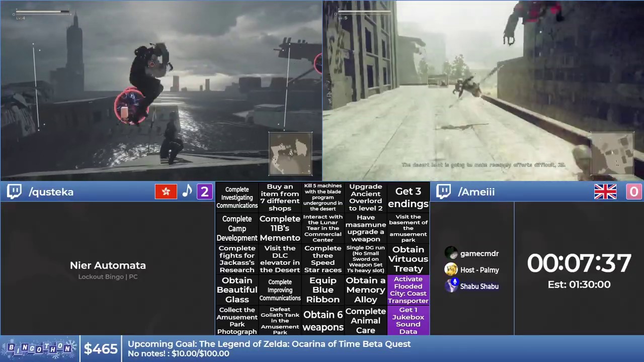
Task: Select purple Get 1 Jukebox Sound Data cell
Action: point(408,321)
